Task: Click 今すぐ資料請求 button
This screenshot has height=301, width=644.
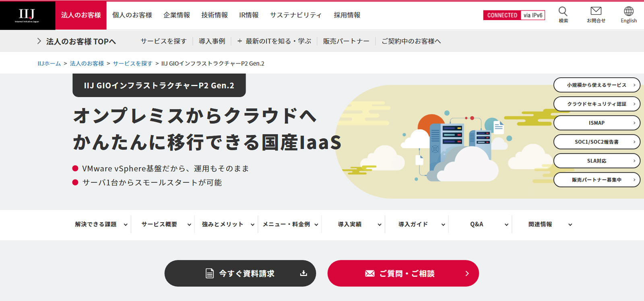Action: [x=240, y=273]
